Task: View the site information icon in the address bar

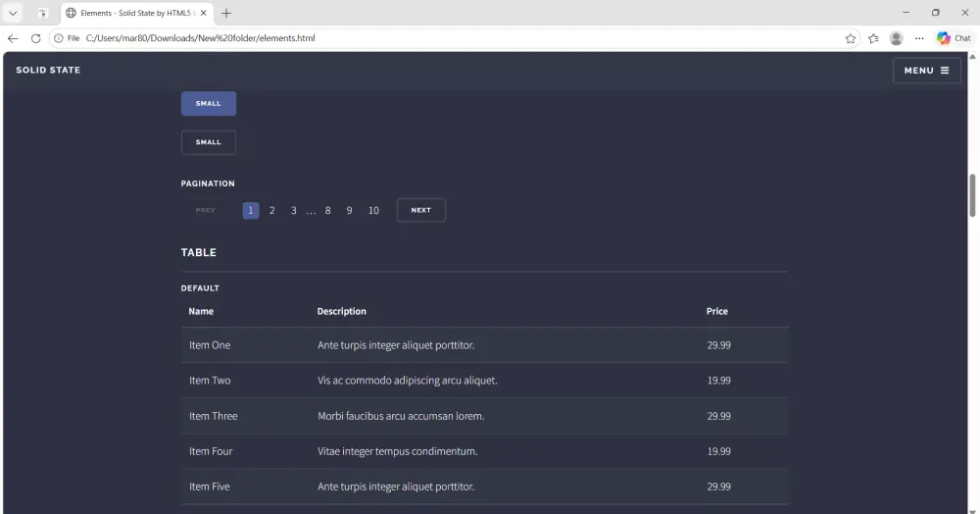Action: pos(59,38)
